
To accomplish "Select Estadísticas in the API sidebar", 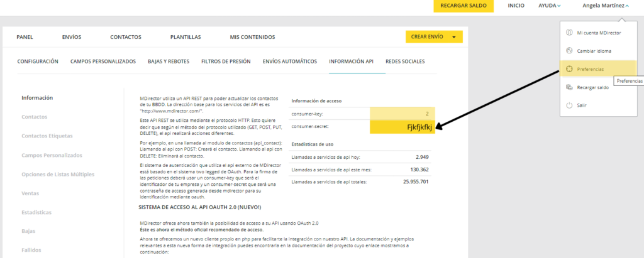I will tap(36, 212).
